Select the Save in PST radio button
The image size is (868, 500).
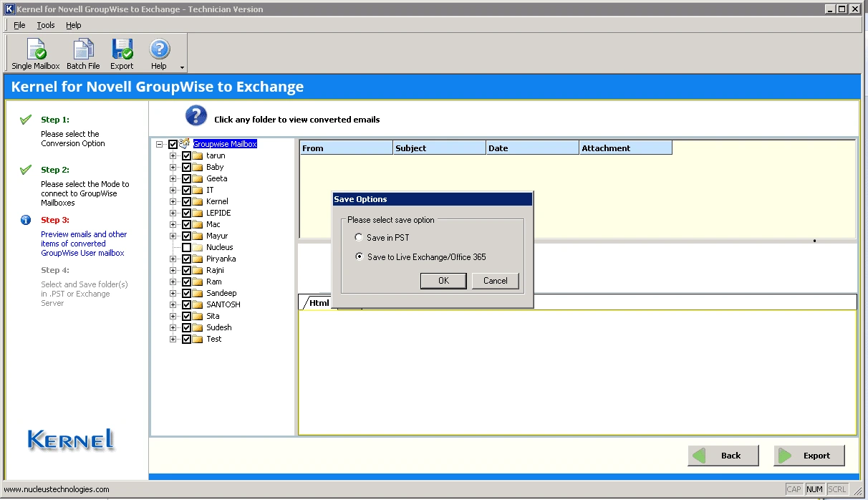(x=359, y=237)
